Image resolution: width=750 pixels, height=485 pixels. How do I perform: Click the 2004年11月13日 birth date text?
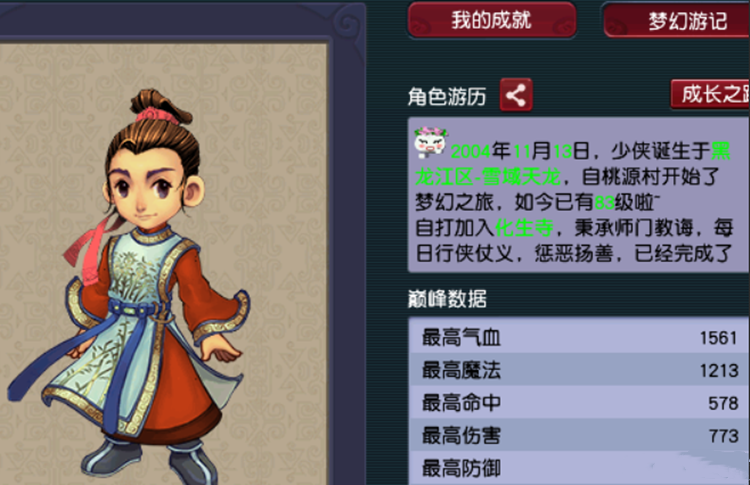click(520, 152)
